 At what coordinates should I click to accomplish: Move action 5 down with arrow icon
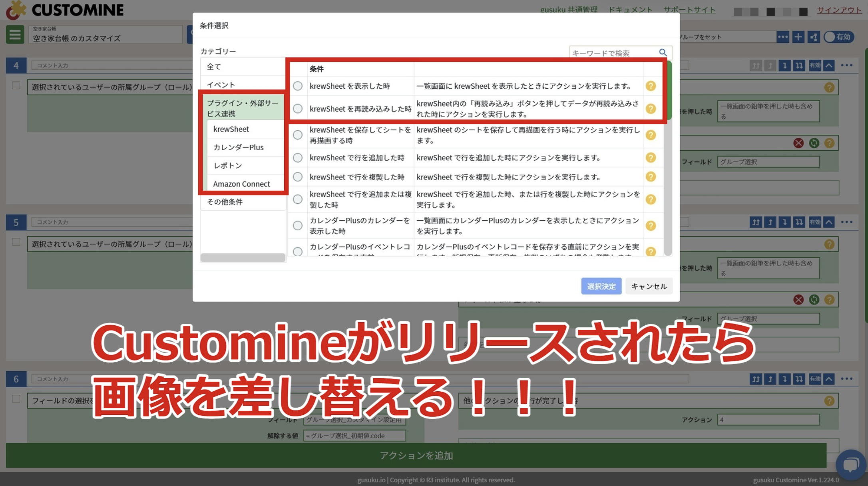(x=784, y=222)
